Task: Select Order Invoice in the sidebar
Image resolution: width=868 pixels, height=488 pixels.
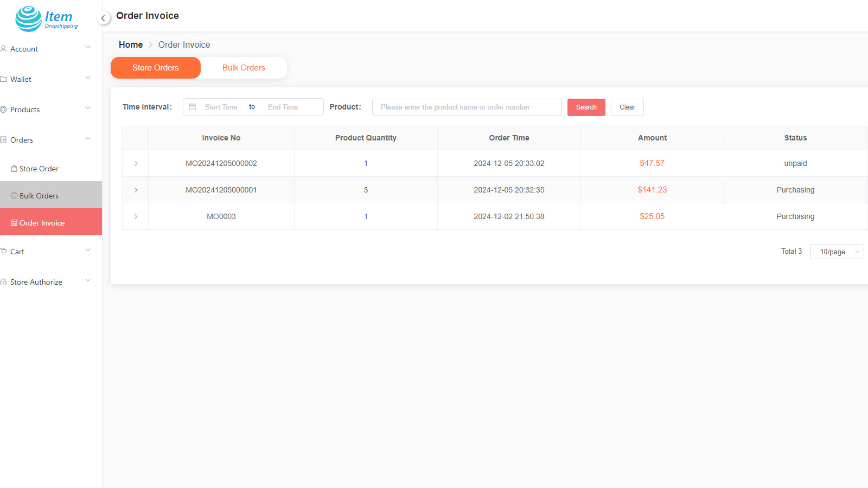Action: click(x=51, y=222)
